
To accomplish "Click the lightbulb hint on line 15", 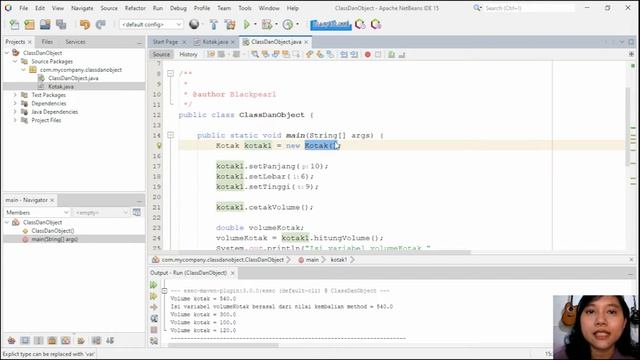I will click(x=159, y=146).
